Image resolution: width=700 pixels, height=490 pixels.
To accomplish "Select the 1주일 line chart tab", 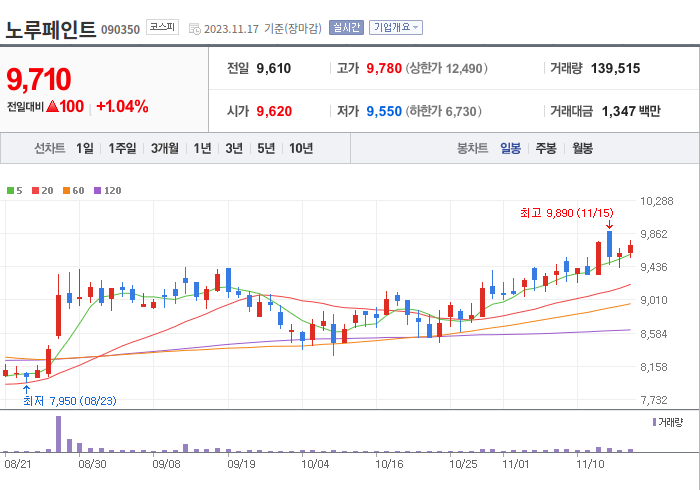I will click(122, 148).
